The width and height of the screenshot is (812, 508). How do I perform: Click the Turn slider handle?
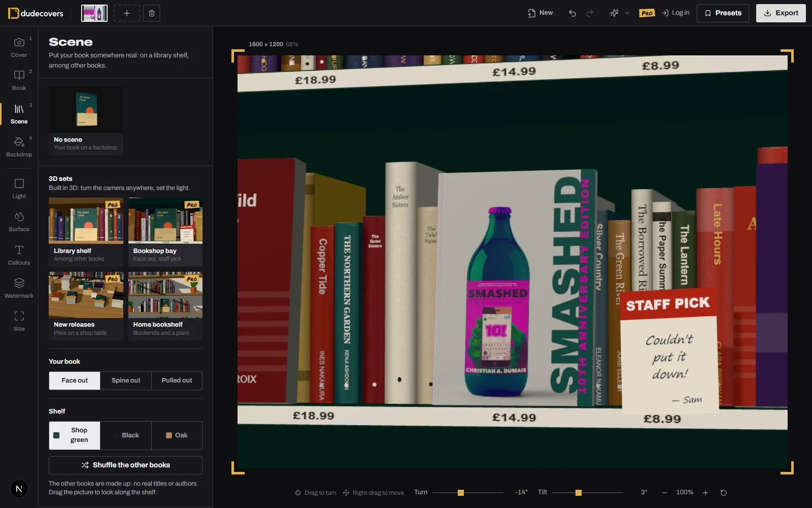(461, 493)
